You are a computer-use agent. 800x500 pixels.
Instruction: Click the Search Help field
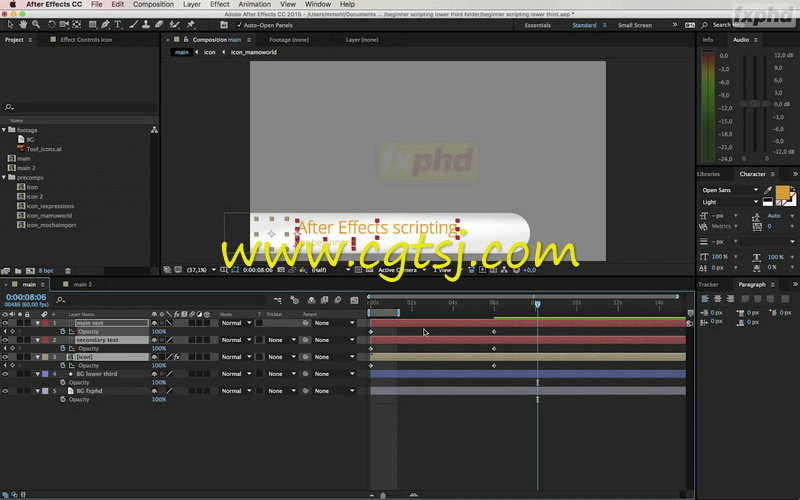tap(729, 25)
